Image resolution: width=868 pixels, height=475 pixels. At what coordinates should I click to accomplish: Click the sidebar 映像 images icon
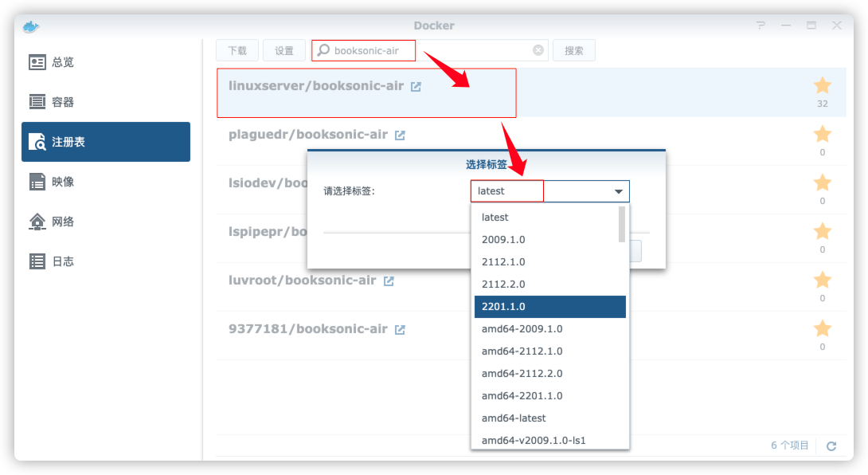pyautogui.click(x=37, y=182)
